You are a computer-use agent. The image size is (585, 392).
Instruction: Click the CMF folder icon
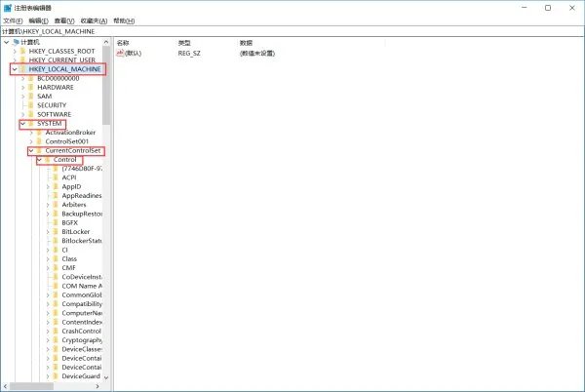tap(56, 268)
